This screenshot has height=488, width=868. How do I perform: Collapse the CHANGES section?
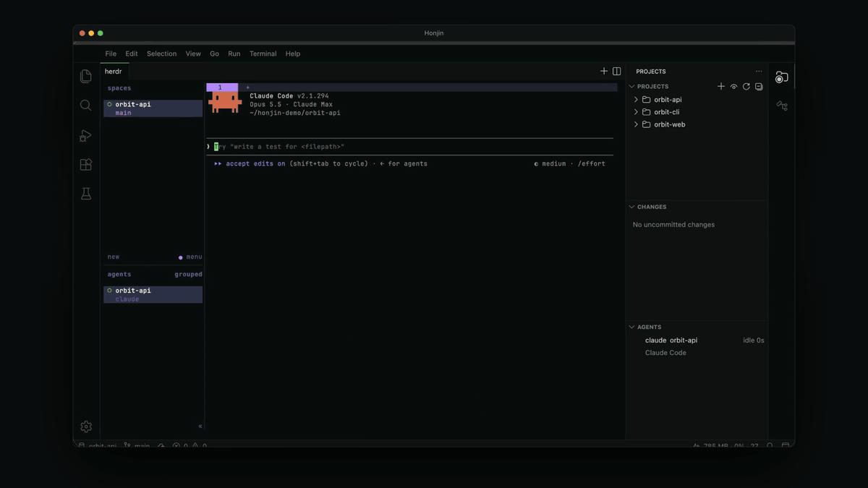[632, 207]
